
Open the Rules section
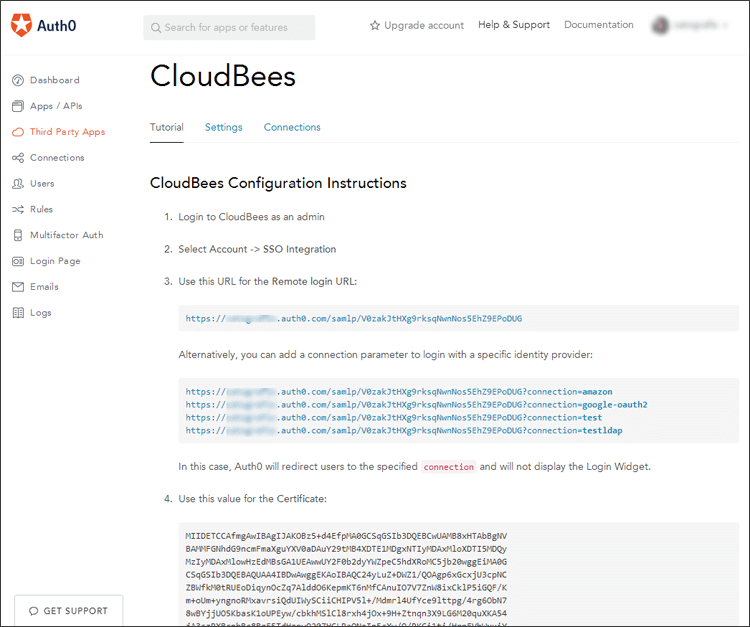41,209
